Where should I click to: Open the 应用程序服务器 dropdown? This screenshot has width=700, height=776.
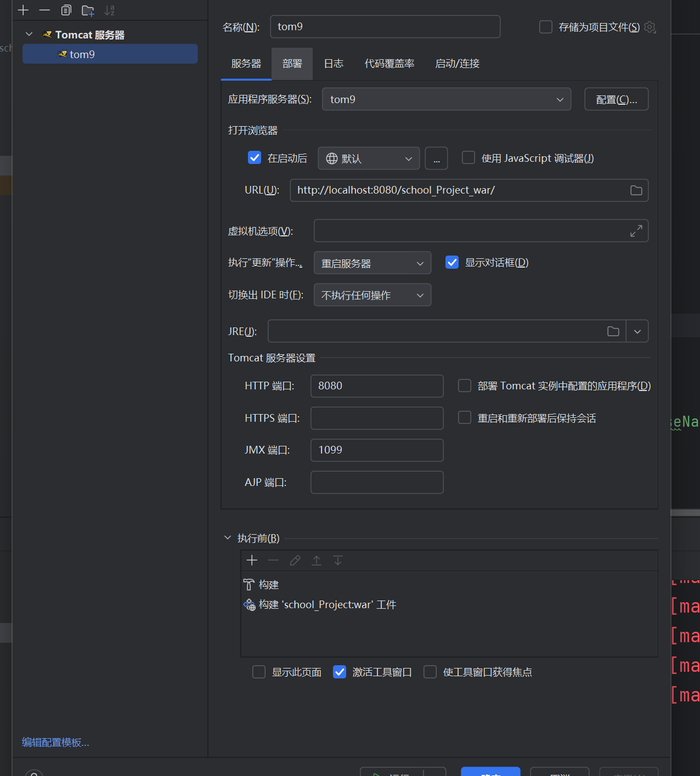[x=447, y=99]
